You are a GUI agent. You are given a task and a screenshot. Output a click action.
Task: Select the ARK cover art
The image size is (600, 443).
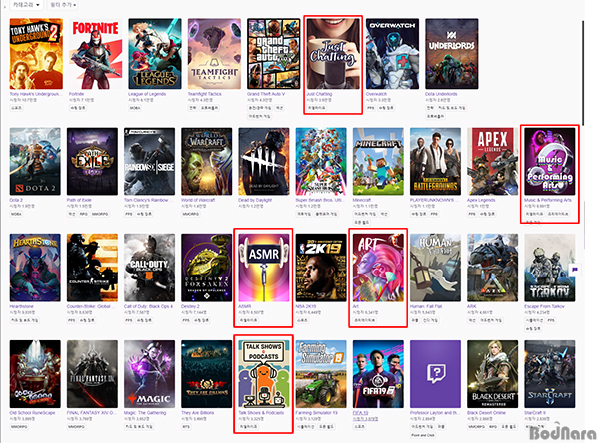click(492, 267)
